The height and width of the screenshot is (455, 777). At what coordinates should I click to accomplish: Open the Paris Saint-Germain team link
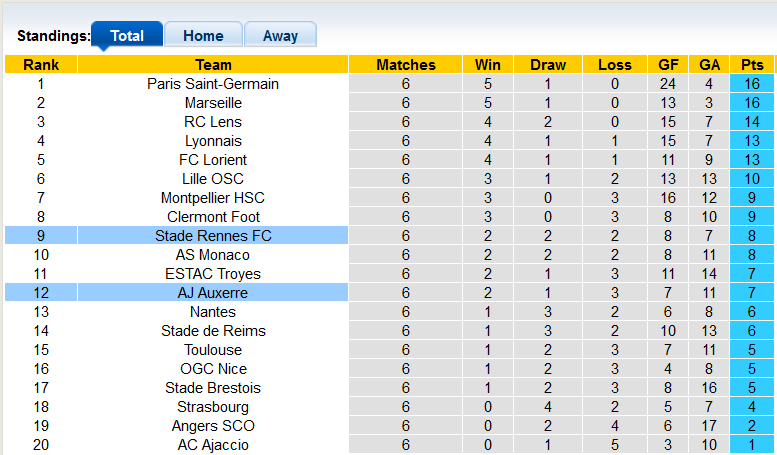click(x=213, y=84)
